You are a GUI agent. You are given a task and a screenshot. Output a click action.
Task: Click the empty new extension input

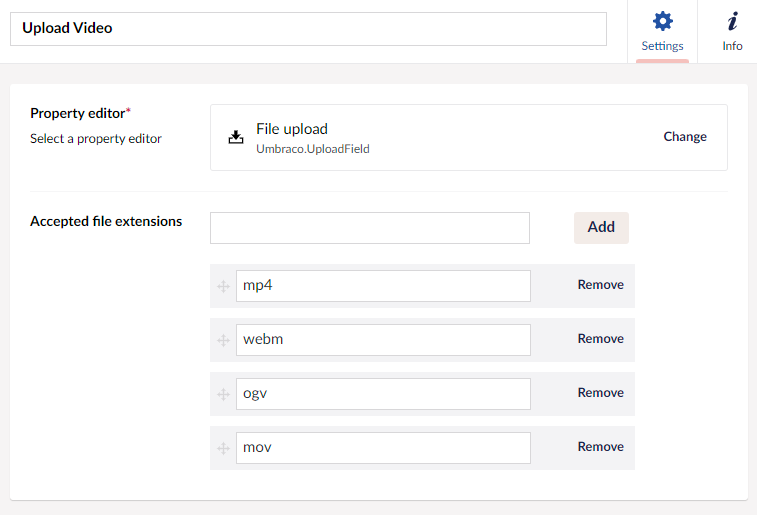[x=369, y=228]
